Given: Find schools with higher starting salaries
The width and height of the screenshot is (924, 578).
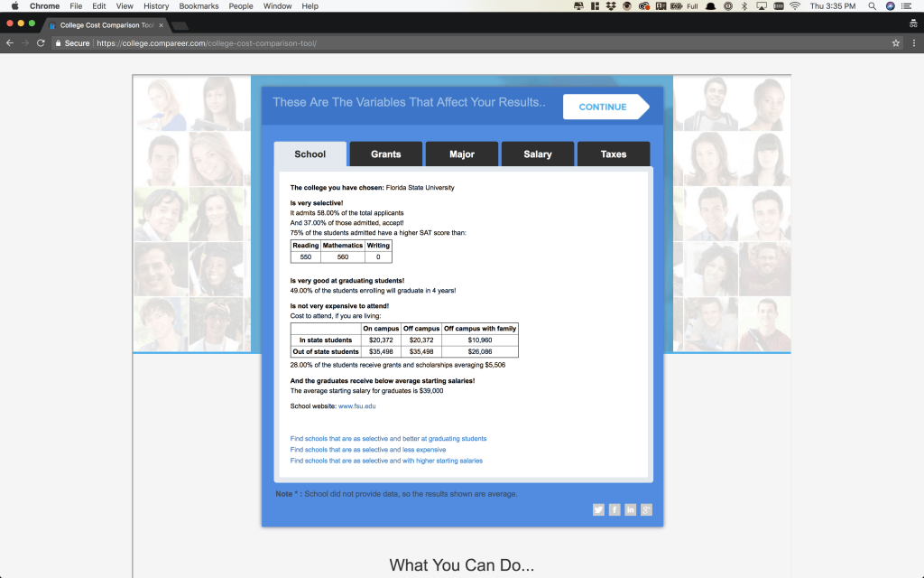Looking at the screenshot, I should pyautogui.click(x=386, y=461).
